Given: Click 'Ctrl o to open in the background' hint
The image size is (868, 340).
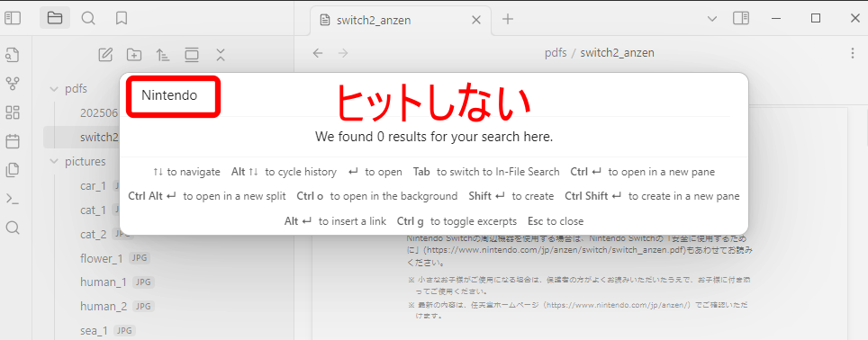Looking at the screenshot, I should pyautogui.click(x=377, y=196).
